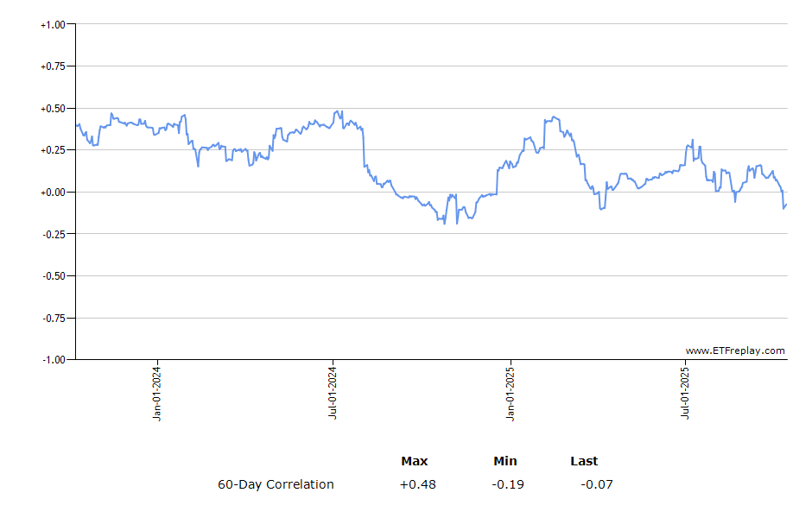Click the +0.25 y-axis label
This screenshot has width=812, height=518.
tap(53, 150)
